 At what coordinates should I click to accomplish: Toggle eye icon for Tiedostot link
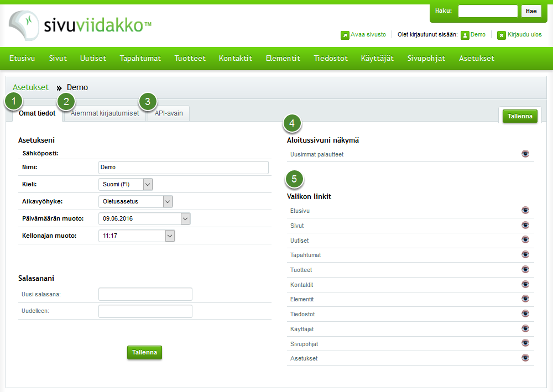click(525, 313)
